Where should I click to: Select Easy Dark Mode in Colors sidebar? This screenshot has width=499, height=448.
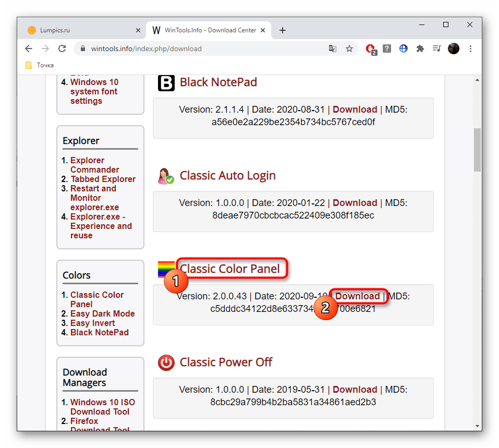click(102, 313)
